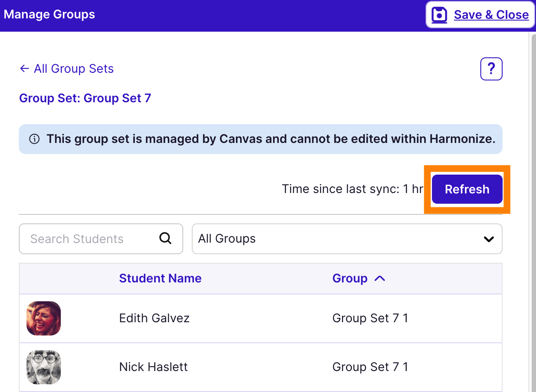This screenshot has height=392, width=536.
Task: Click the Group Set 7 heading
Action: click(85, 98)
